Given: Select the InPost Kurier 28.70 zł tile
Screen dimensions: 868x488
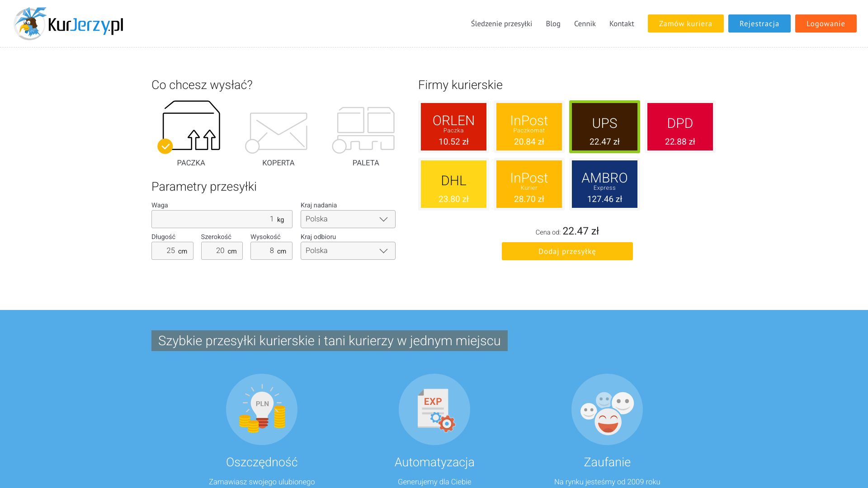Looking at the screenshot, I should pos(529,184).
